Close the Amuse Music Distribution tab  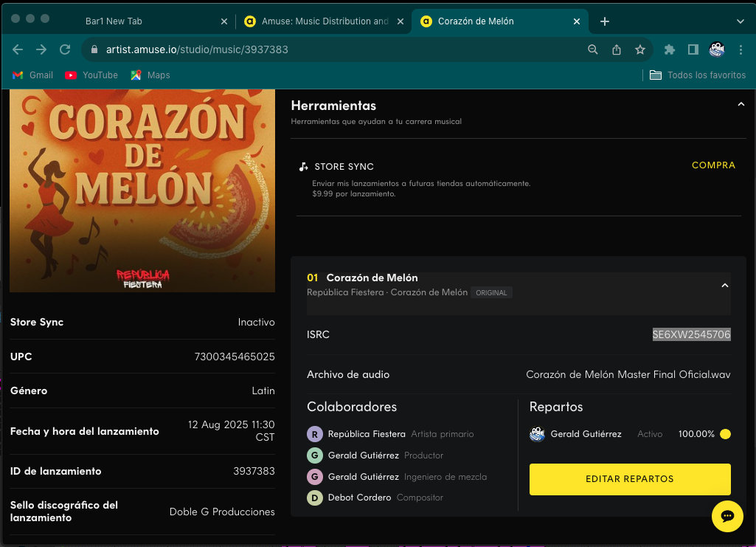[x=400, y=21]
